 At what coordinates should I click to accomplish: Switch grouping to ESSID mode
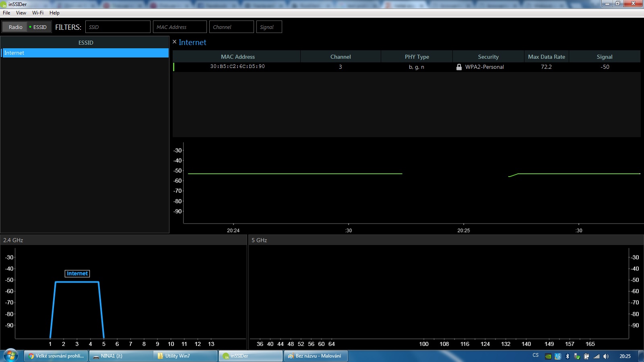pyautogui.click(x=38, y=27)
